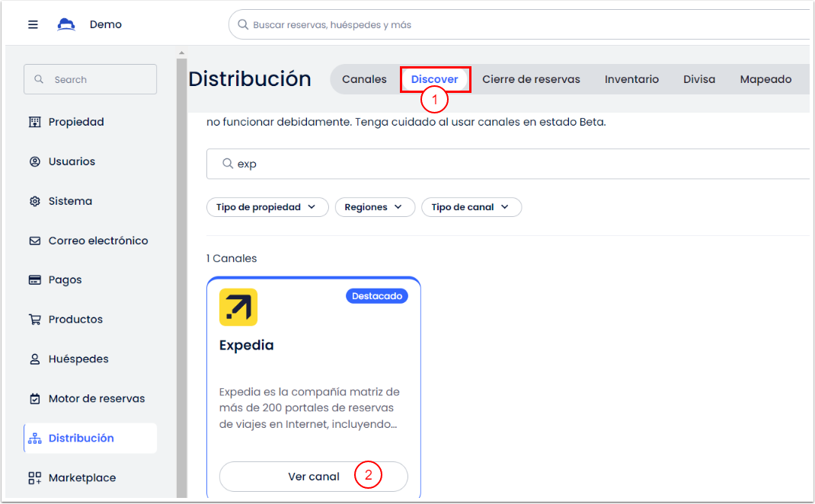Click the sidebar vertical scrollbar
This screenshot has width=815, height=504.
tap(181, 274)
